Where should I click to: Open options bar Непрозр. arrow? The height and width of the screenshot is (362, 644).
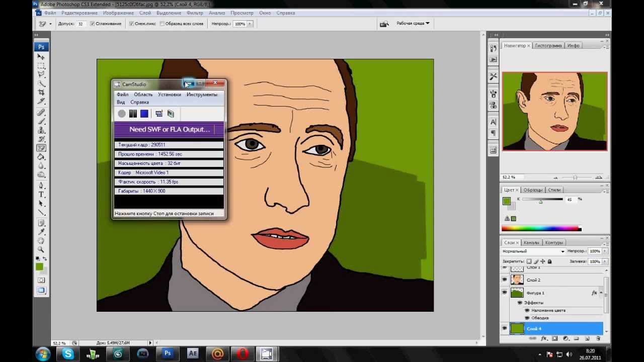[250, 24]
